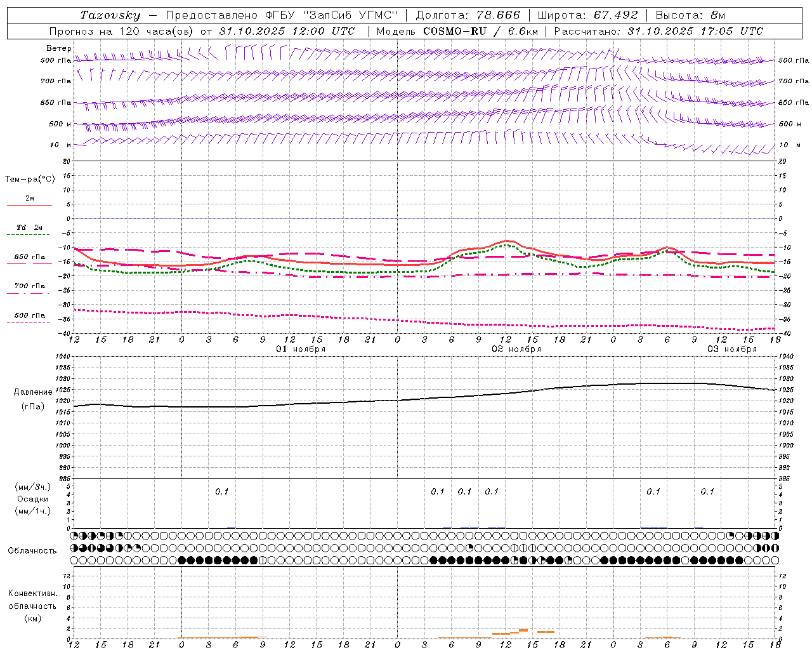The width and height of the screenshot is (812, 650).
Task: Click the model name "COSMO-RU / 6.6км"
Action: [x=480, y=31]
